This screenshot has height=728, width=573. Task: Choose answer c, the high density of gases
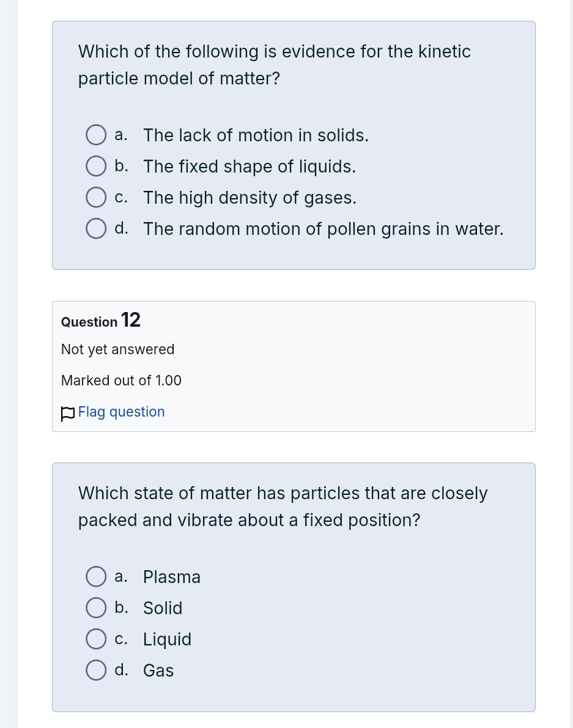(x=96, y=197)
